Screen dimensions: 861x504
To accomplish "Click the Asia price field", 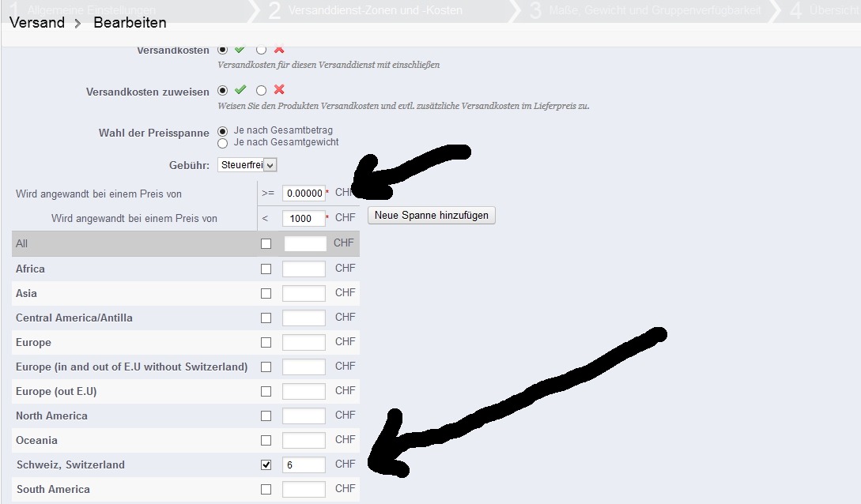I will point(304,293).
